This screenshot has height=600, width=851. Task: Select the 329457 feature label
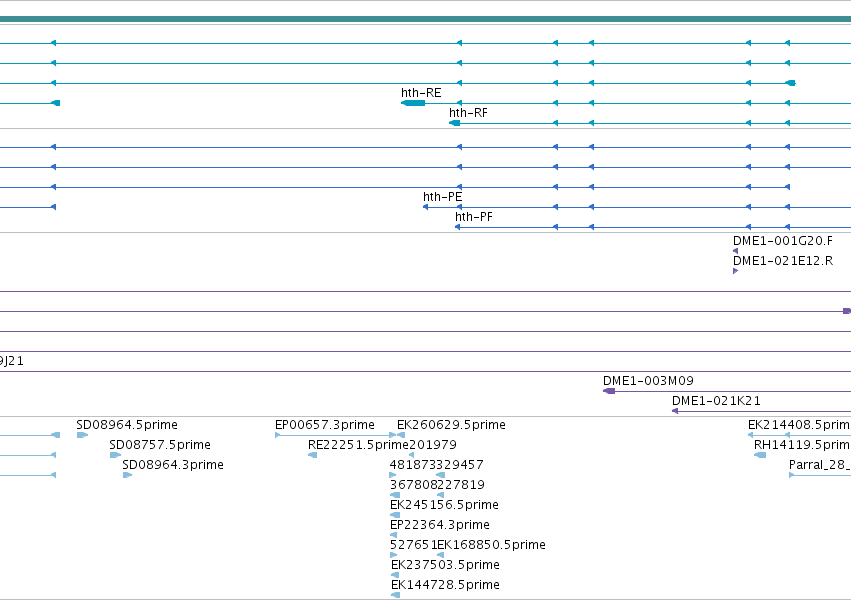[460, 465]
